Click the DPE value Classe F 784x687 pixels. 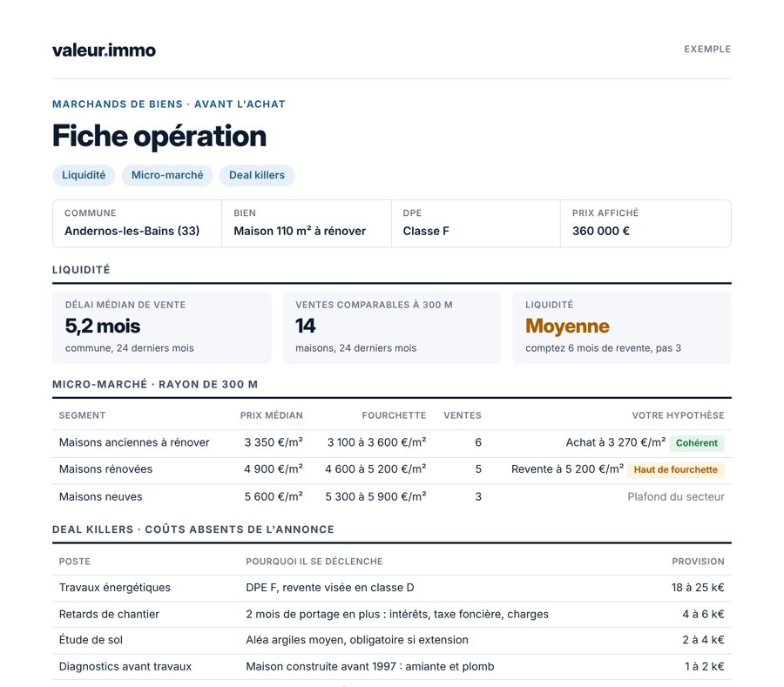pyautogui.click(x=426, y=231)
